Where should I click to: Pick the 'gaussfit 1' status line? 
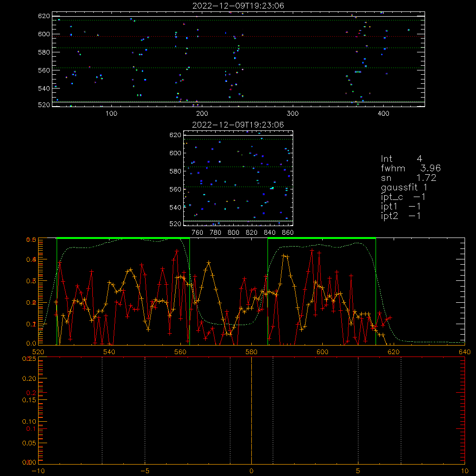click(x=404, y=188)
